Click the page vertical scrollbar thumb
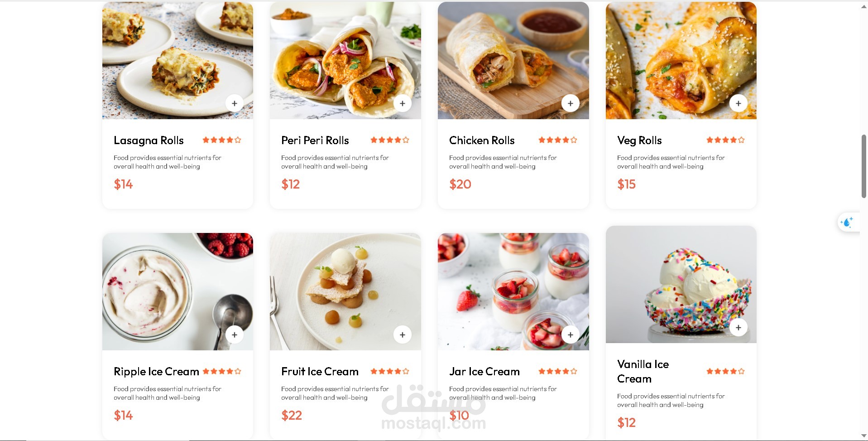868x441 pixels. (863, 166)
